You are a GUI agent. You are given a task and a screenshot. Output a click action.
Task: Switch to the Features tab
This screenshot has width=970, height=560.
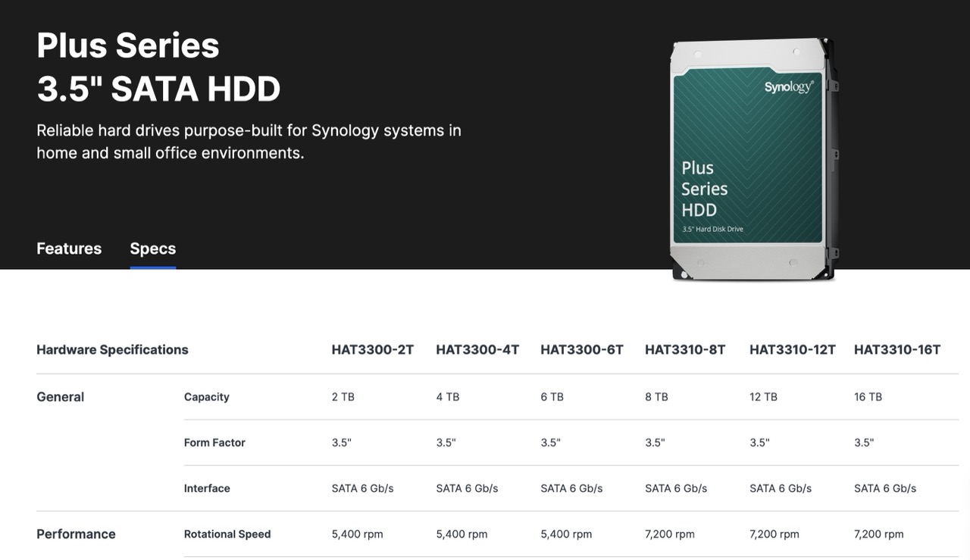pyautogui.click(x=69, y=249)
